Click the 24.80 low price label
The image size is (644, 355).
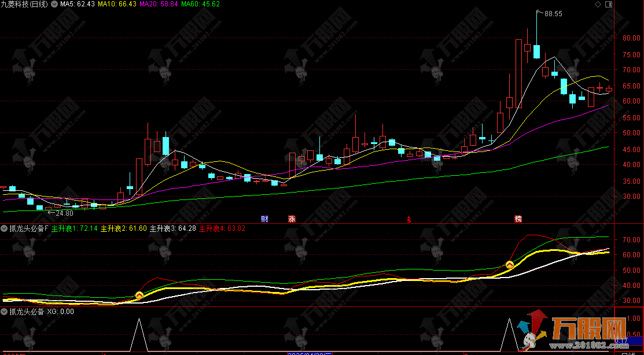pos(64,213)
